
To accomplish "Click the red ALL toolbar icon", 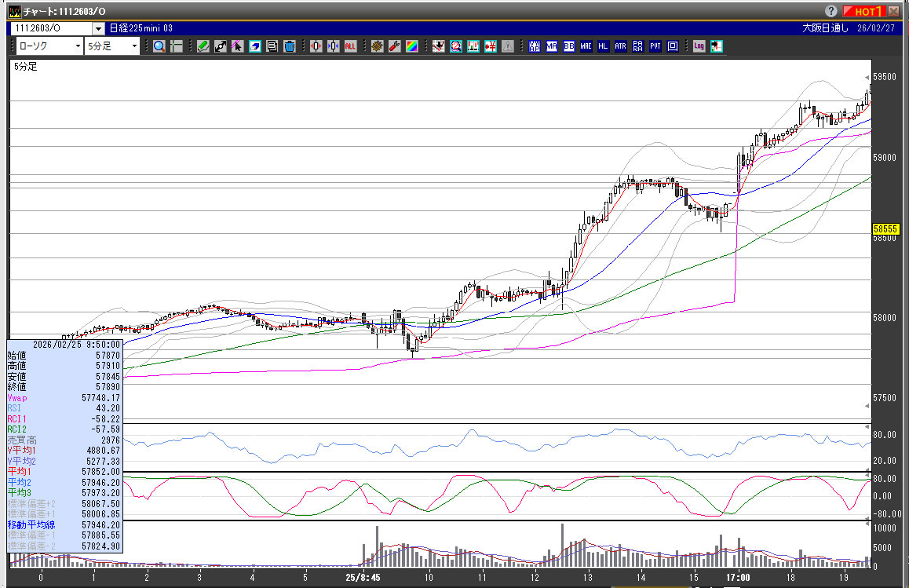I will pyautogui.click(x=351, y=46).
